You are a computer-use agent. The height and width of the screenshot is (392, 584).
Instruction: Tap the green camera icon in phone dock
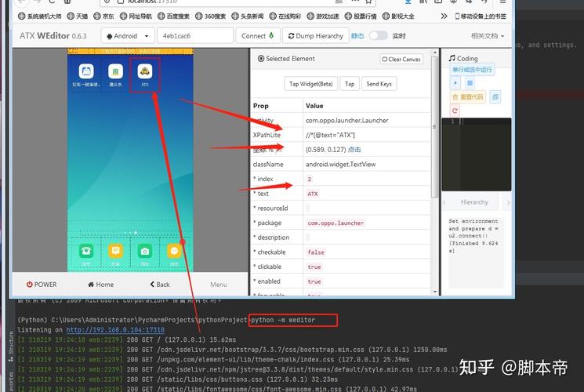[145, 251]
